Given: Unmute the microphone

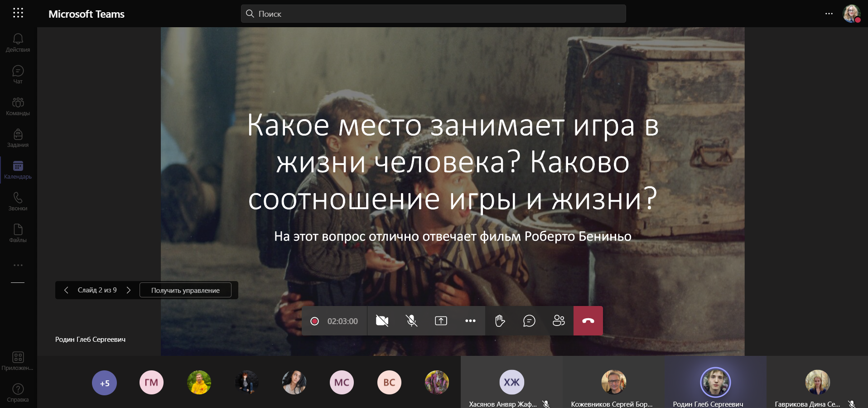Looking at the screenshot, I should coord(411,321).
